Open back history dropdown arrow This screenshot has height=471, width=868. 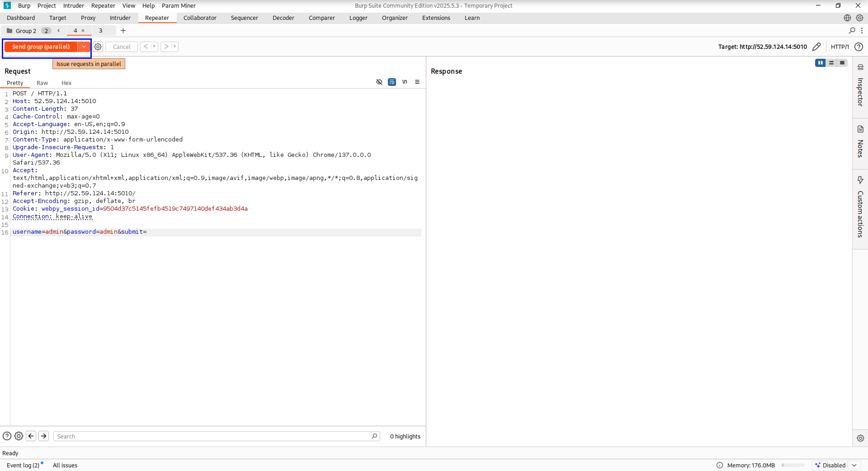click(154, 47)
